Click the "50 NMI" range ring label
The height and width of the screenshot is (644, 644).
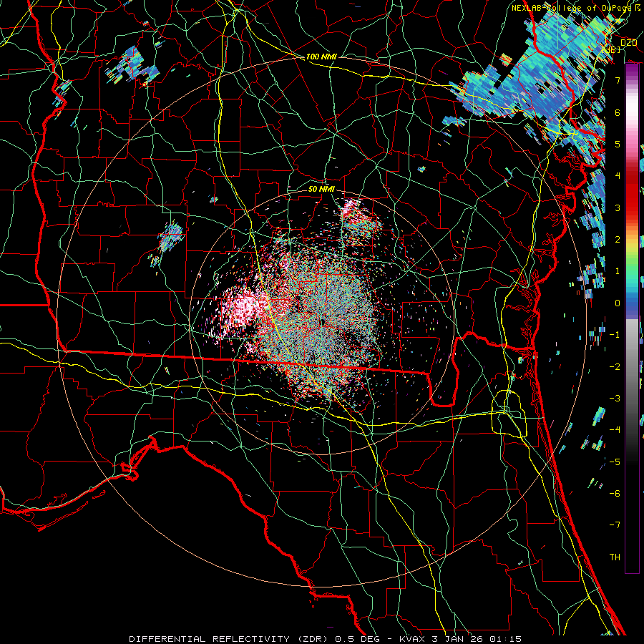321,189
